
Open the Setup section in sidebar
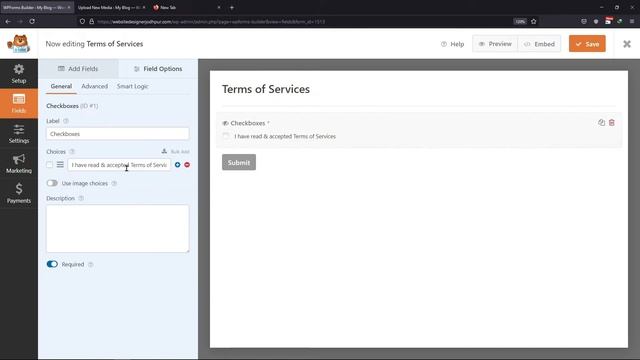(x=19, y=74)
